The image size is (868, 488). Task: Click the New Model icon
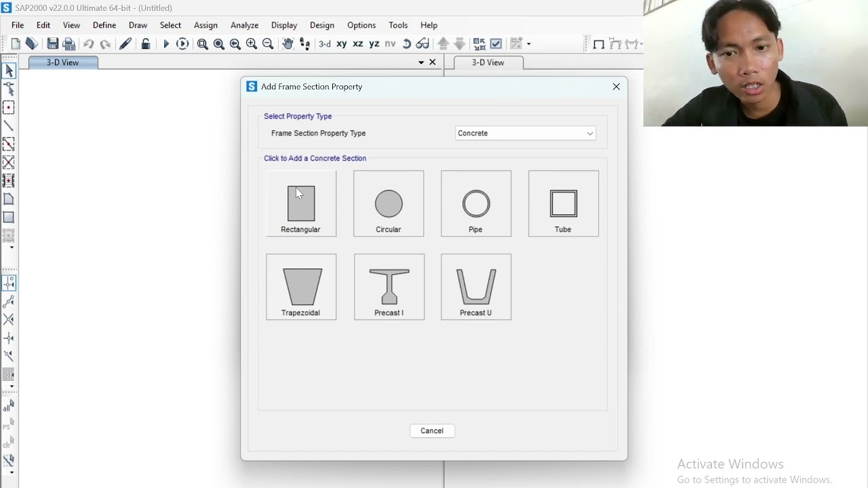16,44
